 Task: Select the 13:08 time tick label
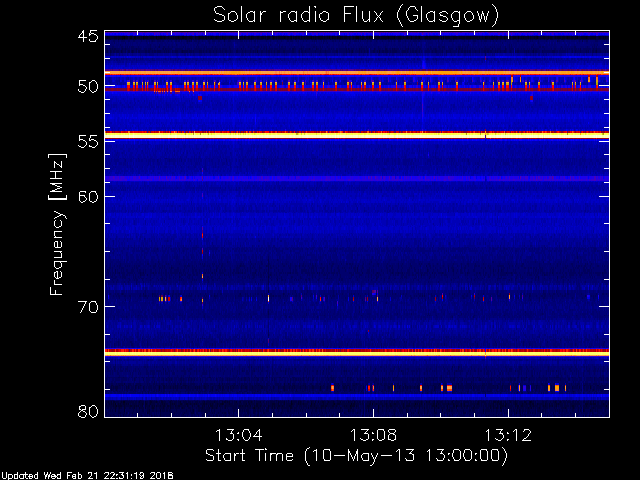[x=373, y=435]
